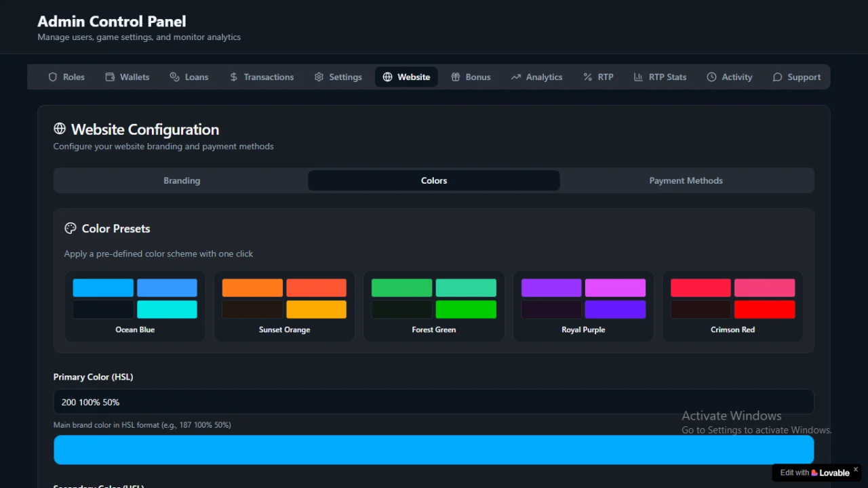Click the clock icon beside Activity
The height and width of the screenshot is (488, 868).
point(711,77)
